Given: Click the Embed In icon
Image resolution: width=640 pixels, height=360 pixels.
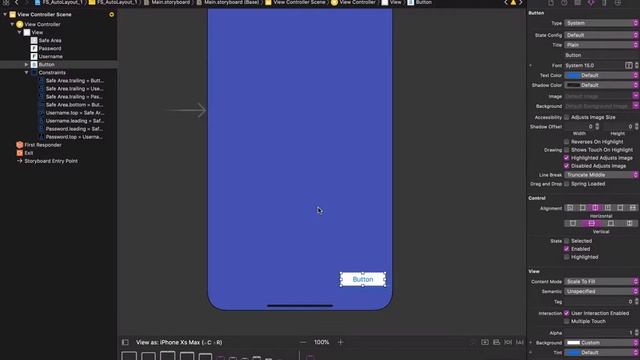Looking at the screenshot, I should [x=484, y=342].
